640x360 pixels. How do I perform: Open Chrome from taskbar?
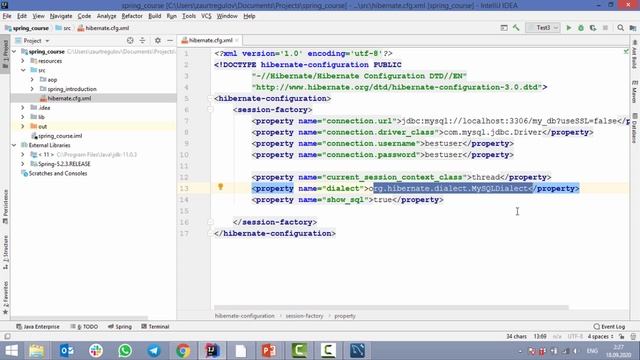[183, 351]
